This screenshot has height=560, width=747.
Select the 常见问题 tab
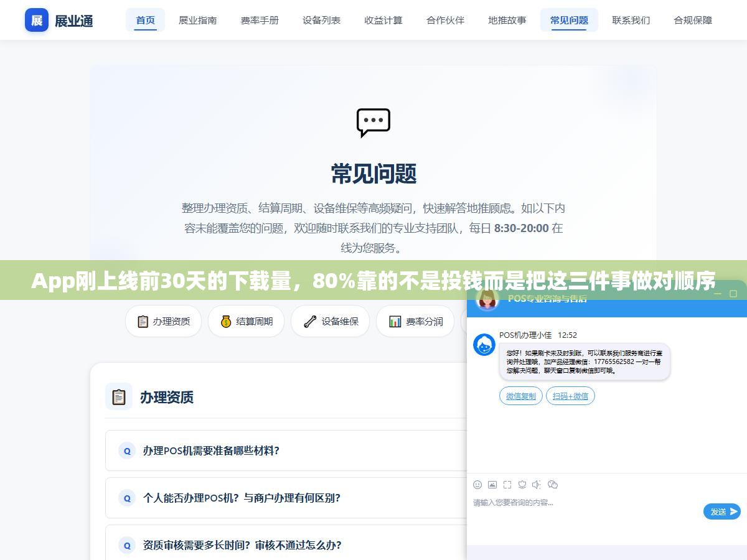(x=569, y=20)
